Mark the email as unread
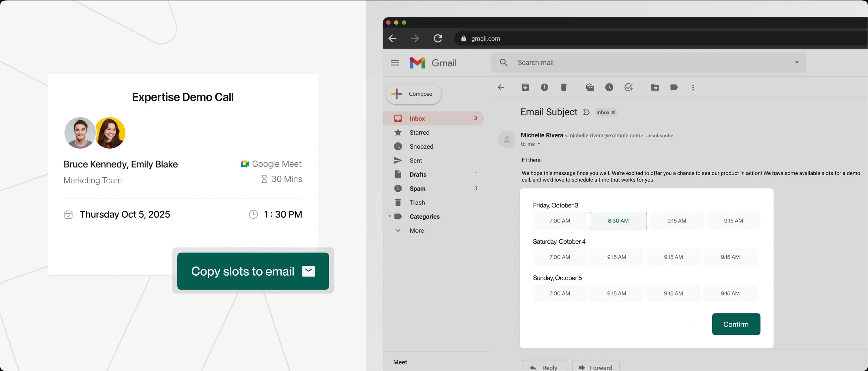Screen dimensions: 868x371 [590, 87]
